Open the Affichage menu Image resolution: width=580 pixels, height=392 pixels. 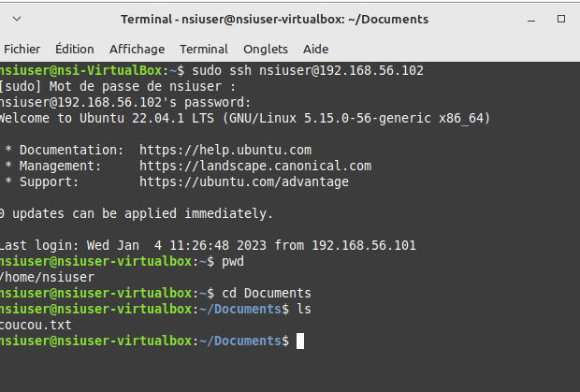[x=137, y=49]
